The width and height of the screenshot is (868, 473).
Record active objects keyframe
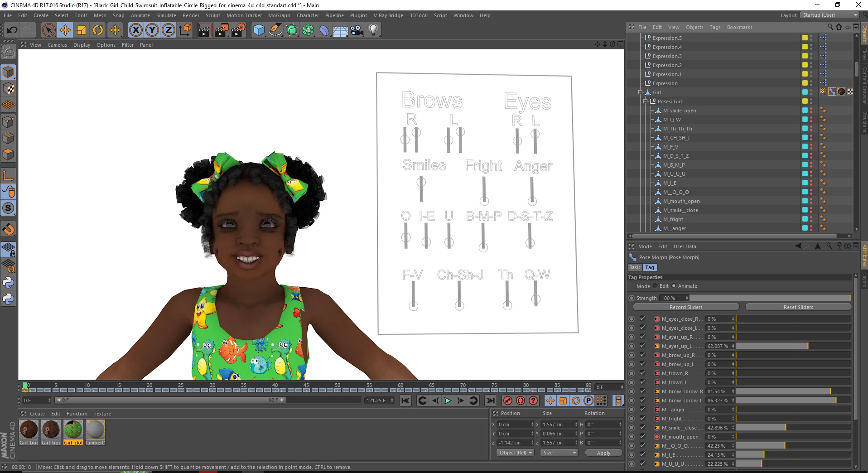[x=508, y=401]
